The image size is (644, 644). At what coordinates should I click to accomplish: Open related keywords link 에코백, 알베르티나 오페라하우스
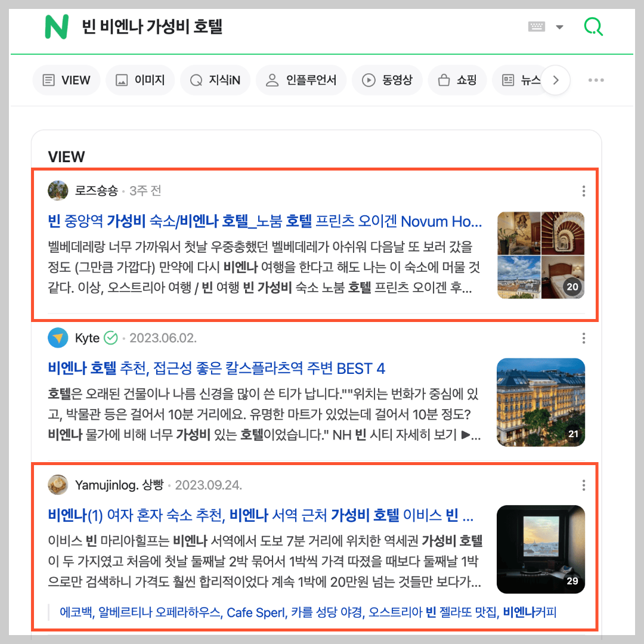308,612
